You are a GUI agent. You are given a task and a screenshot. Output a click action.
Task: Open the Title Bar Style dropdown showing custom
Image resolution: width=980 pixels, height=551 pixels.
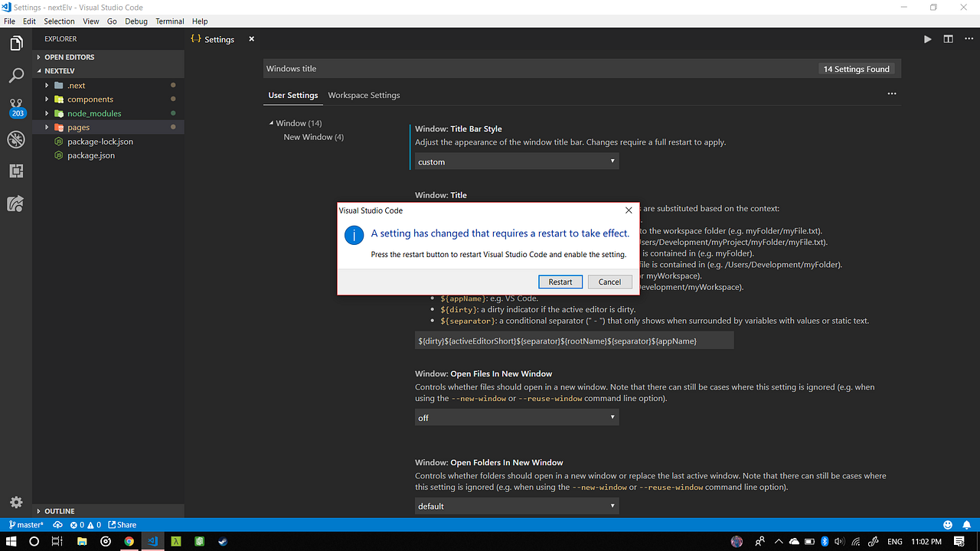[516, 161]
